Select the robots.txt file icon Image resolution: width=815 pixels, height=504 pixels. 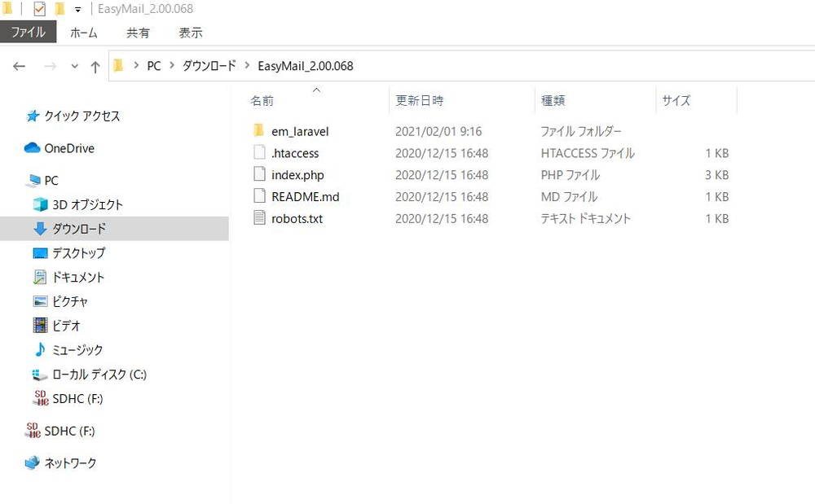(x=259, y=218)
